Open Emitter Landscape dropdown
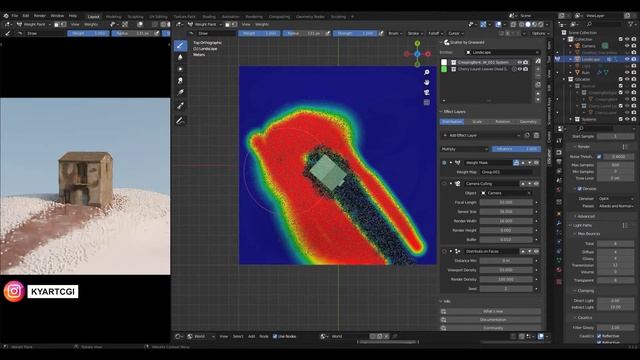640x360 pixels. tap(502, 52)
